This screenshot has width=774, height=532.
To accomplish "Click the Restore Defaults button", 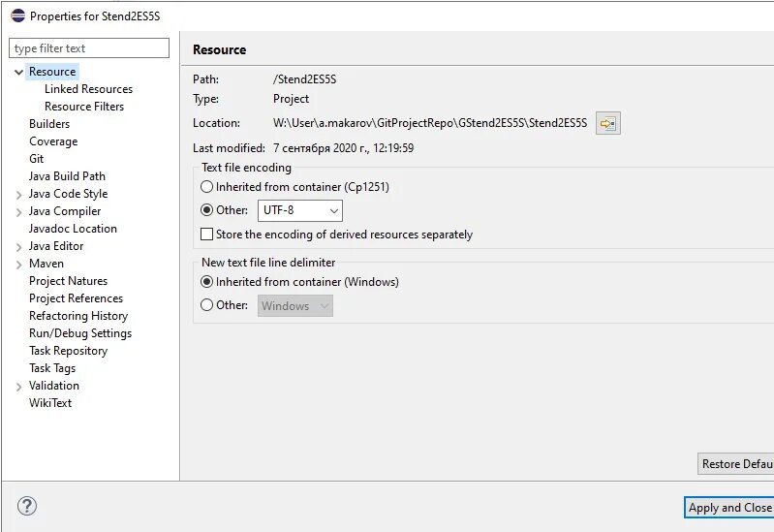I will [x=735, y=464].
